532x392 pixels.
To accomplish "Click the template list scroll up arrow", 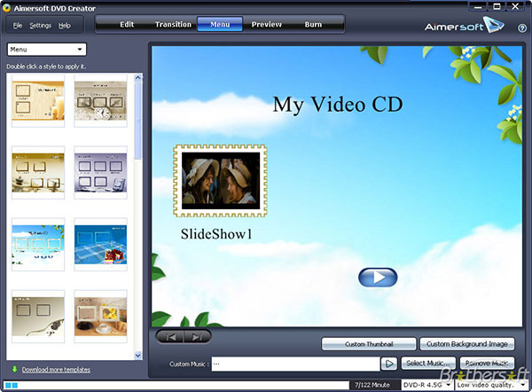I will pos(137,77).
